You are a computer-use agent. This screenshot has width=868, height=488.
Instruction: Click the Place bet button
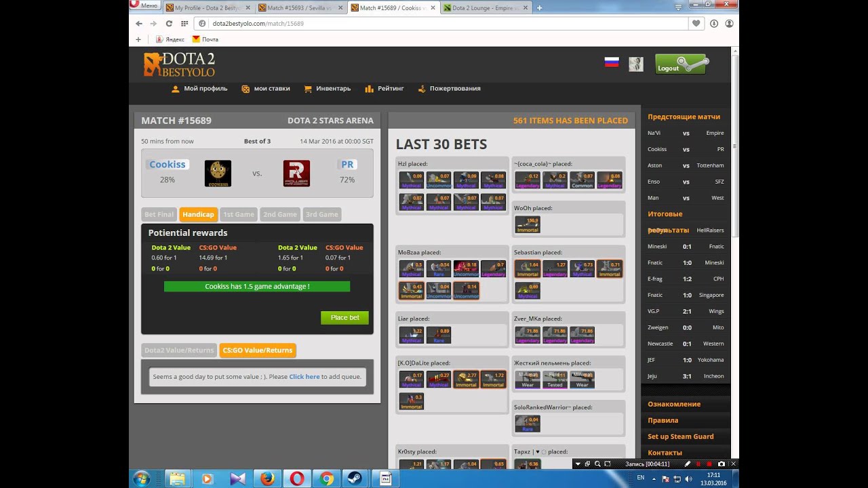[344, 317]
